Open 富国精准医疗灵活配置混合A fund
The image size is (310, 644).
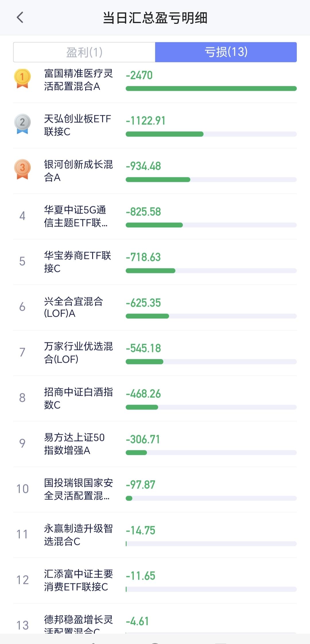tap(78, 80)
